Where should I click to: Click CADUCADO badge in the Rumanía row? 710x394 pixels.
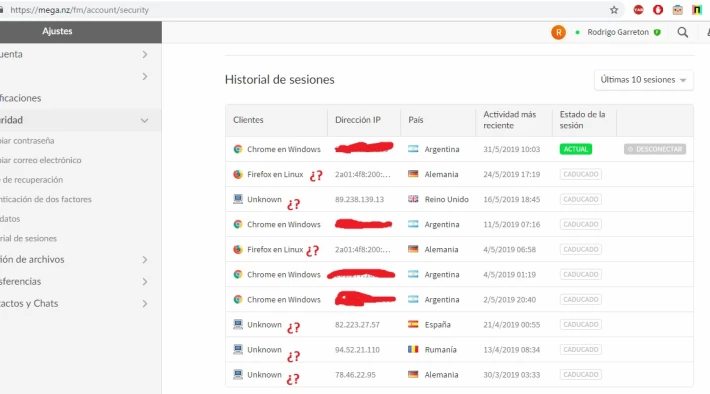click(x=580, y=349)
